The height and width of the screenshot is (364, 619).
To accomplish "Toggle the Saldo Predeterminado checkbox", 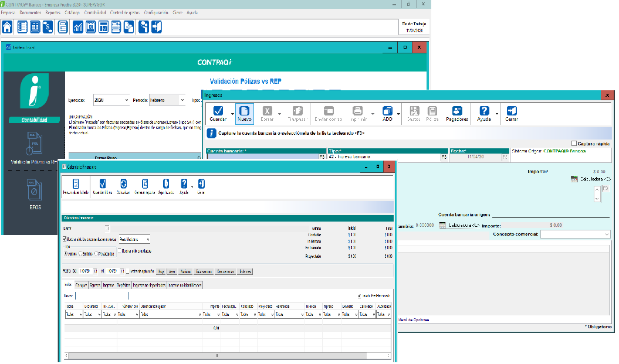I will (x=359, y=296).
